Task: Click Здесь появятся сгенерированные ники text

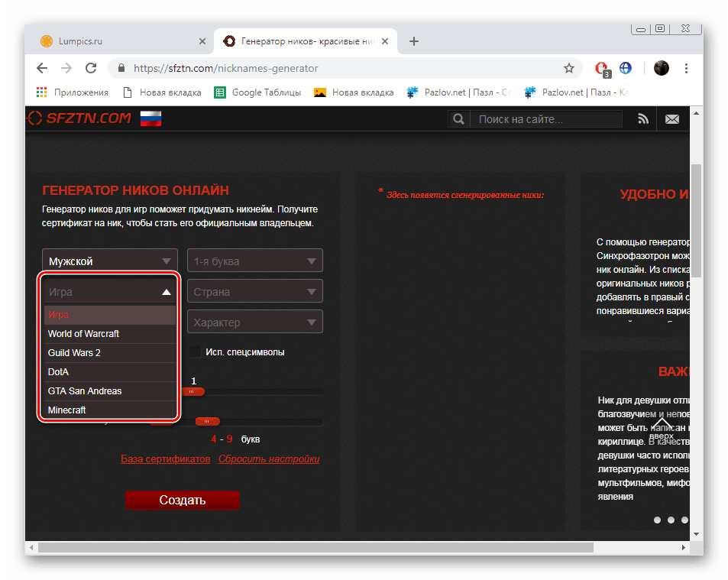Action: pos(464,195)
